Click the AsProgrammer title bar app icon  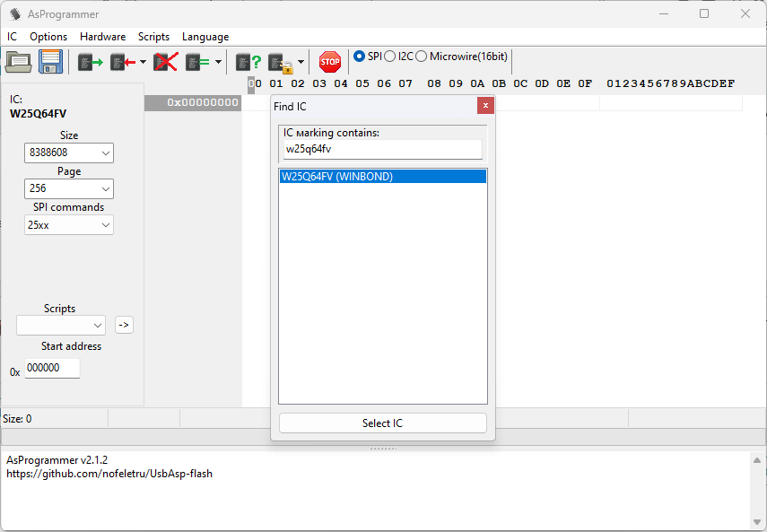[x=15, y=14]
